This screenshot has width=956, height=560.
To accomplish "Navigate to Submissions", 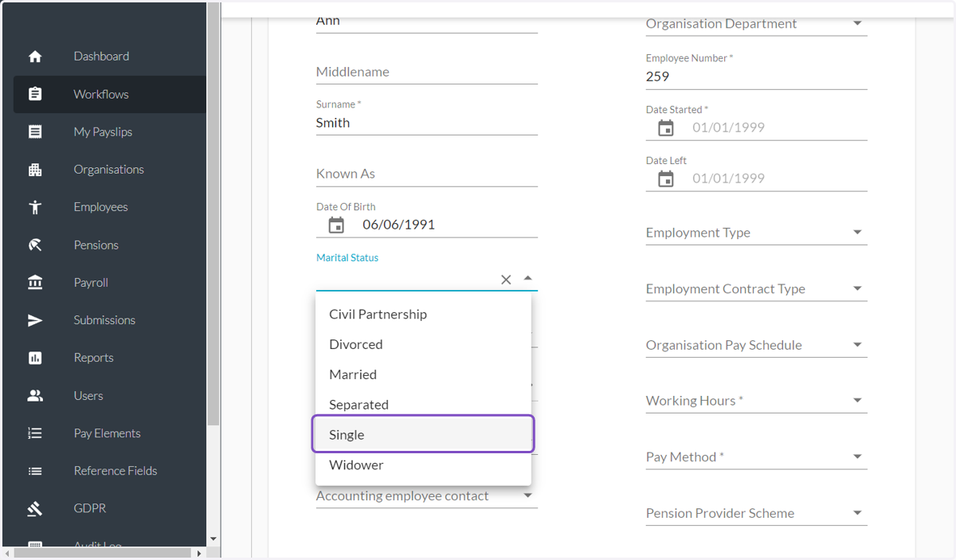I will tap(104, 320).
